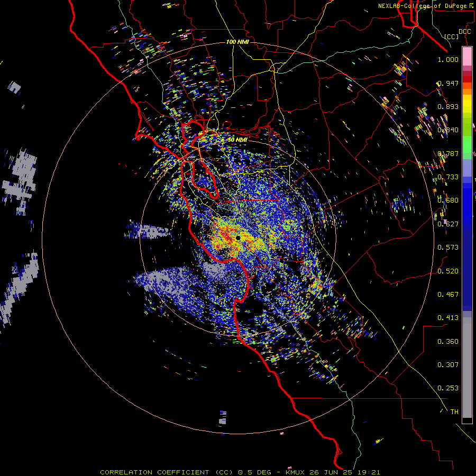This screenshot has height=476, width=476.
Task: Click the 0.520 scale value
Action: [448, 271]
